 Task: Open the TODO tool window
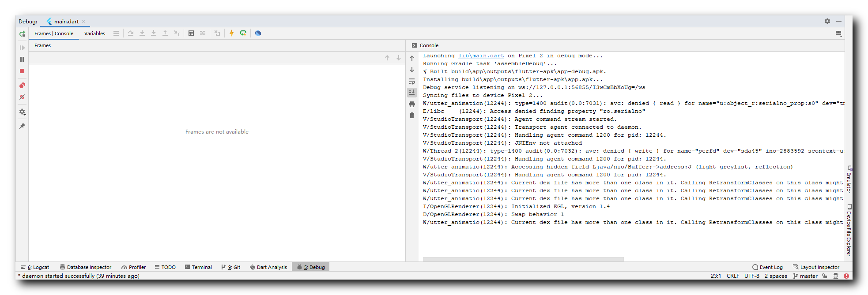click(x=165, y=267)
